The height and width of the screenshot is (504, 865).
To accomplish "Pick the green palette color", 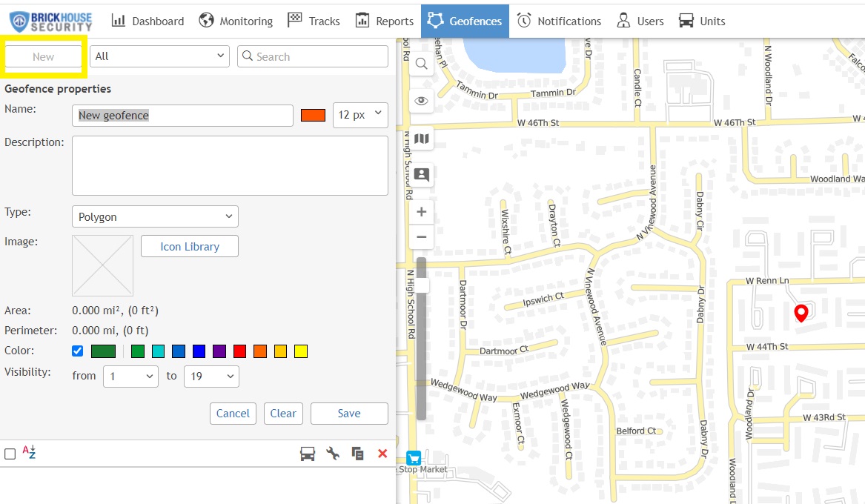I will pos(138,351).
